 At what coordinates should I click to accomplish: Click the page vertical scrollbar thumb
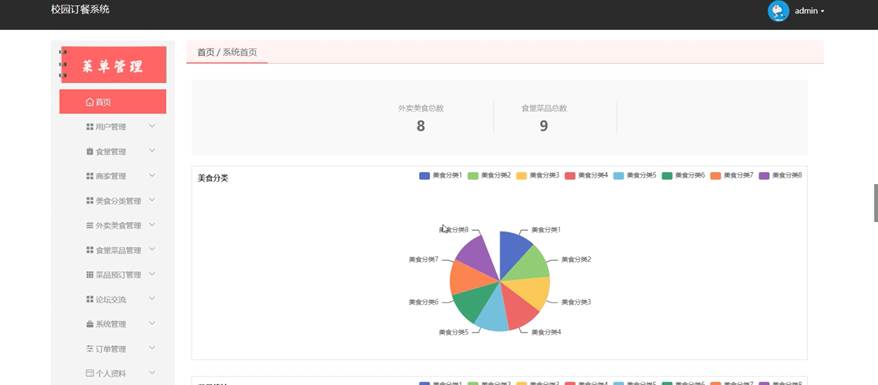(x=876, y=203)
